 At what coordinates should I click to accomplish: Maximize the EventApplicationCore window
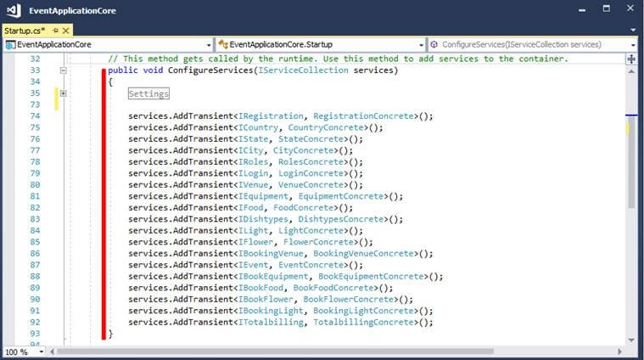(x=606, y=8)
